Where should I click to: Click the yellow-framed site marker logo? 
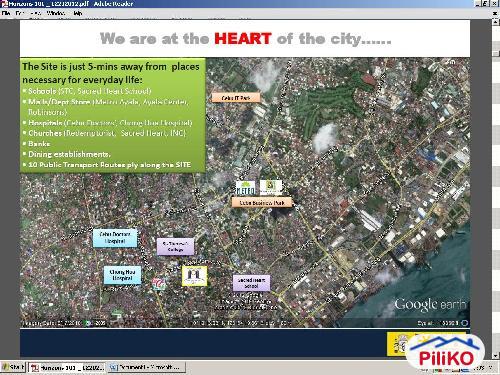[194, 276]
